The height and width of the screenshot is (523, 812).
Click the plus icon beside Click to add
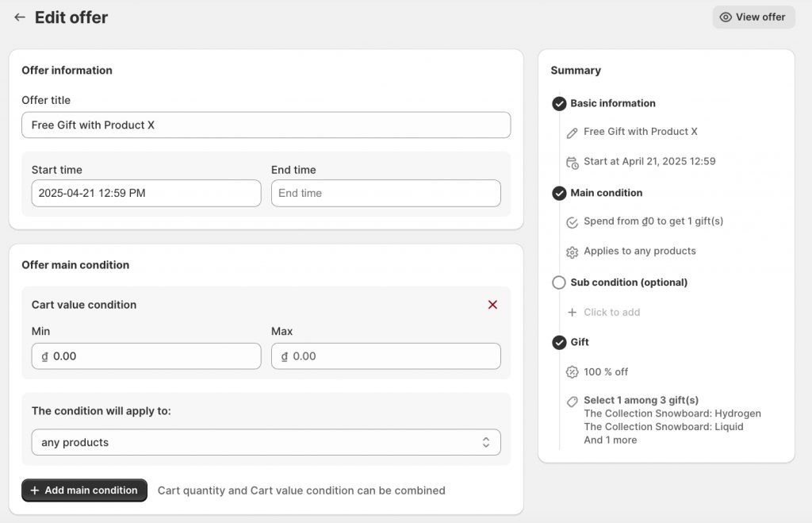[x=573, y=313]
